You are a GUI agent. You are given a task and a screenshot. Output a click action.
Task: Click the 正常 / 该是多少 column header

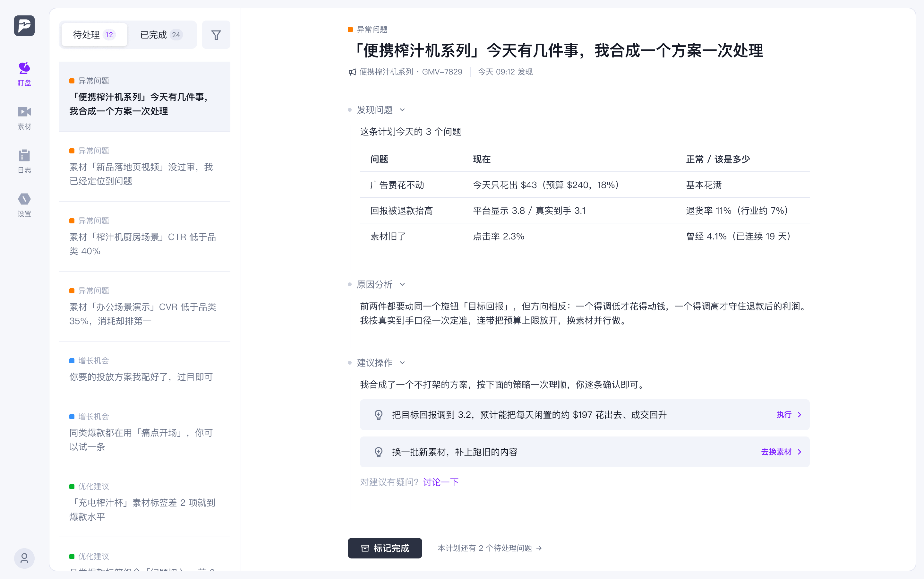[x=718, y=159]
